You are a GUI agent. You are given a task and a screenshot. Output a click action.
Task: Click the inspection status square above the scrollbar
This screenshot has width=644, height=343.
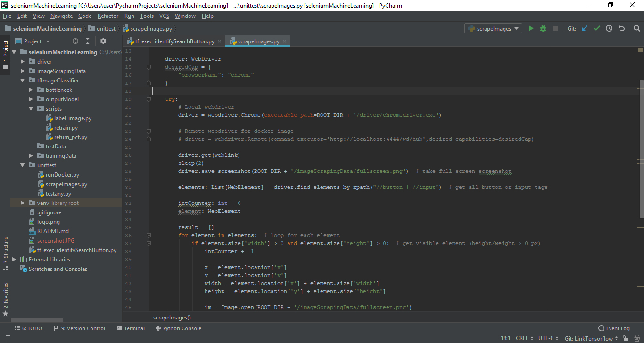click(641, 49)
